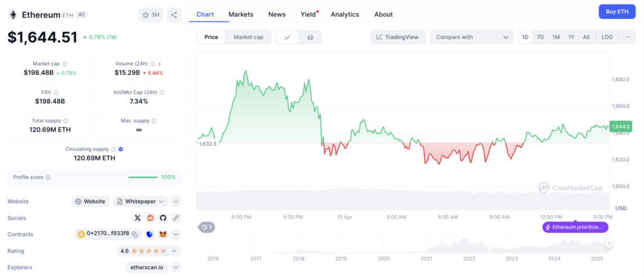Screen dimensions: 644x277
Task: Open the Reddit social link
Action: coord(150,218)
